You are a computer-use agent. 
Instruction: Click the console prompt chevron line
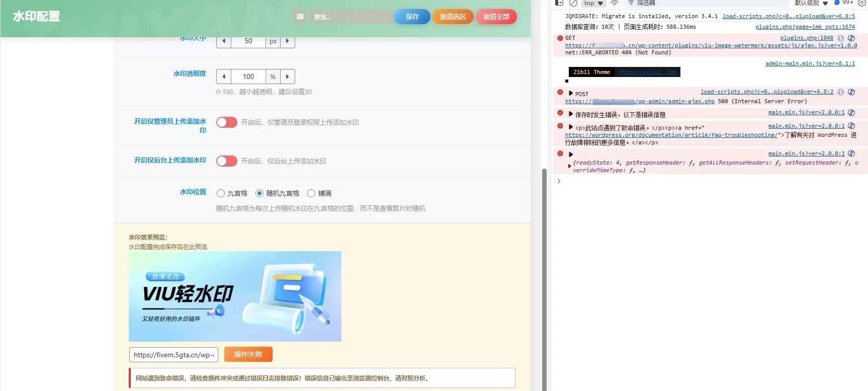click(559, 181)
